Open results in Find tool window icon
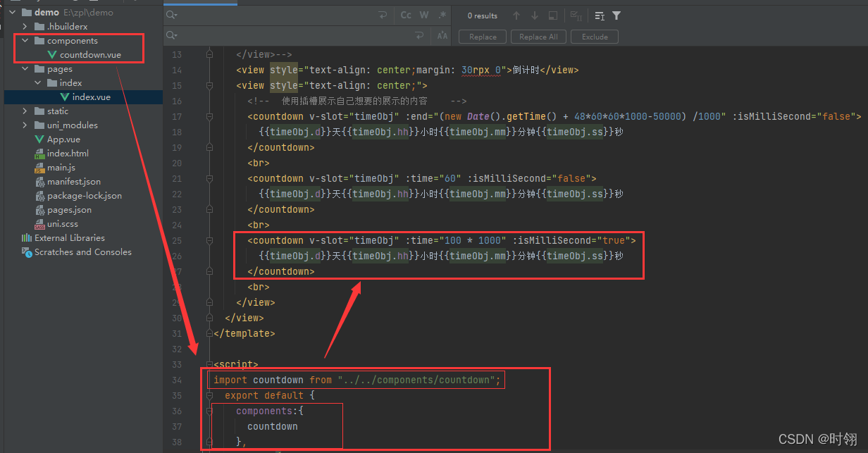Screen dimensions: 868x453 coord(553,15)
